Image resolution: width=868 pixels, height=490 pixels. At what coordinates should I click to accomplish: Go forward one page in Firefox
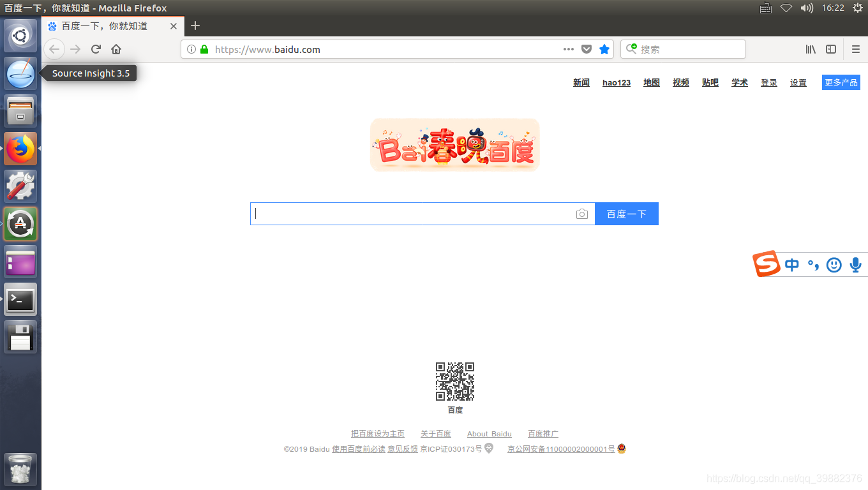click(x=75, y=49)
